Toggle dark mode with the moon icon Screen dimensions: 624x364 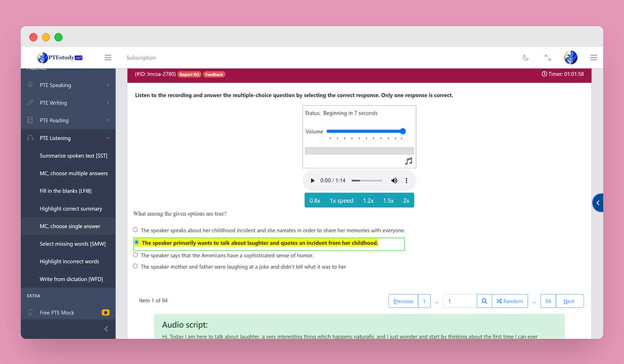(525, 58)
